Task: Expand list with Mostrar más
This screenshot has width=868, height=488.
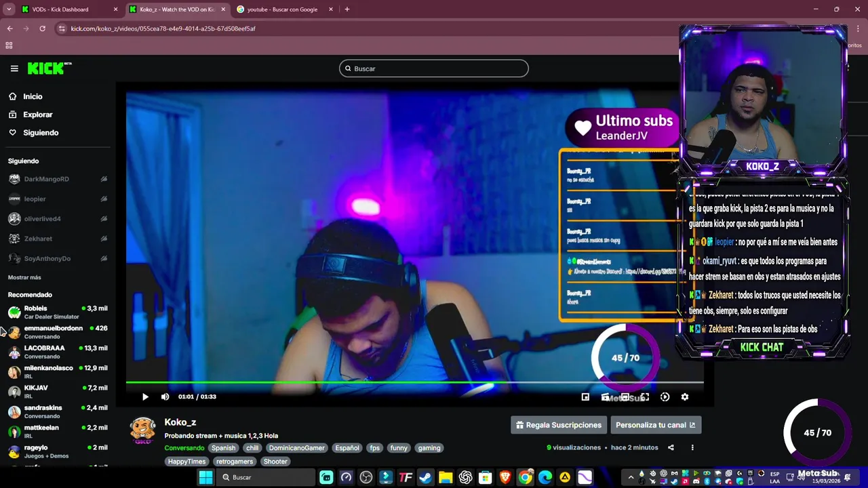Action: tap(24, 277)
